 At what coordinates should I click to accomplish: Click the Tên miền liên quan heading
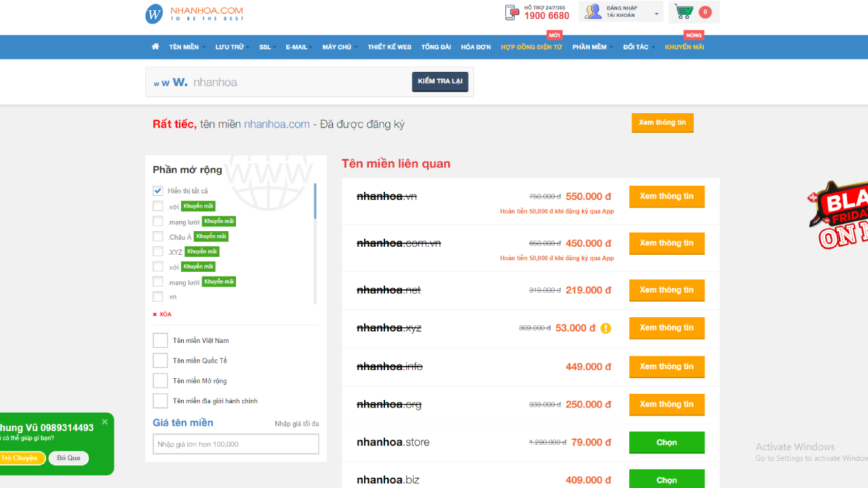pyautogui.click(x=396, y=163)
